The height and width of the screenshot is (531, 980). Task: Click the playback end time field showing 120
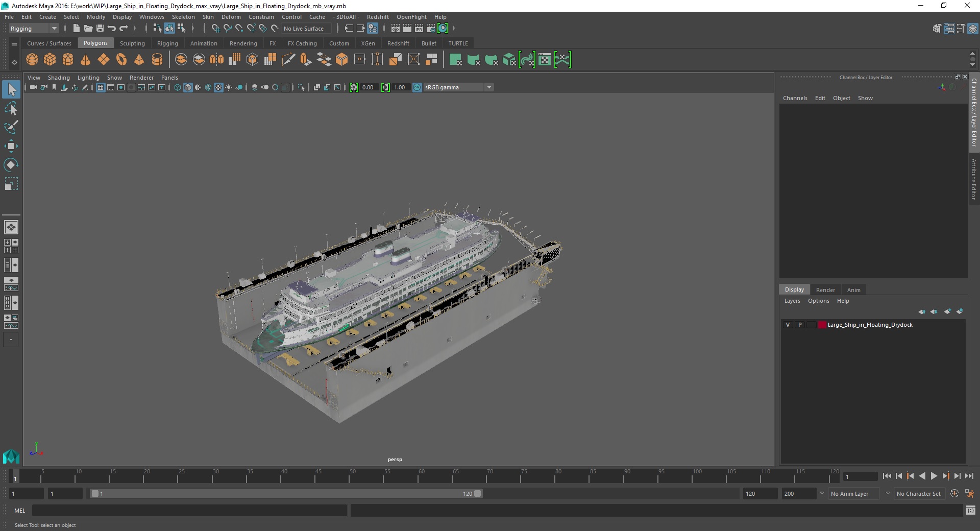[x=759, y=494]
